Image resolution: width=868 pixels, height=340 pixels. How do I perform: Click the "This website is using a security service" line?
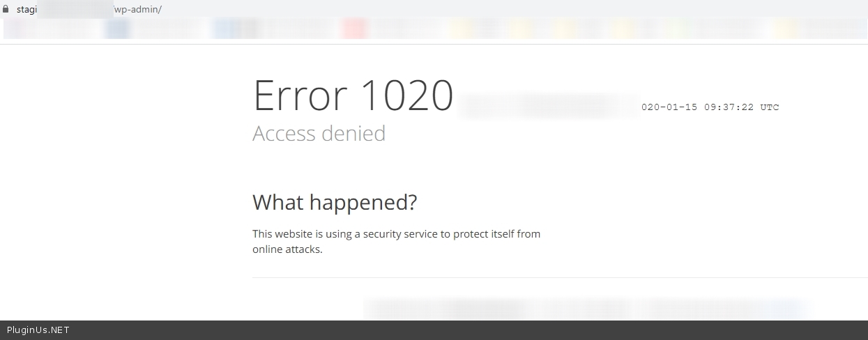point(396,234)
